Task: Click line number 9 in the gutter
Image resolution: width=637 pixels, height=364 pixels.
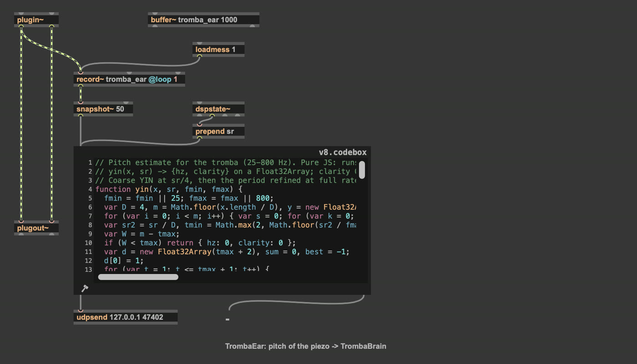Action: 90,234
